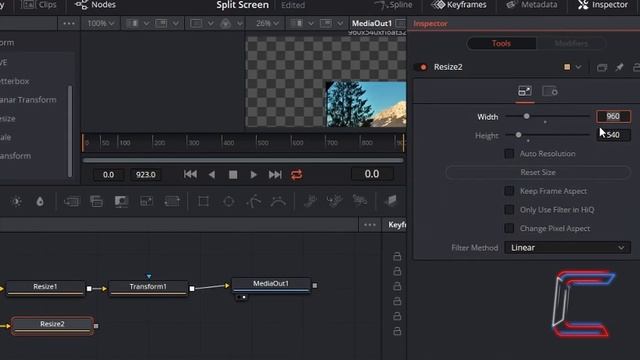Open the 100% viewer zoom dropdown
The width and height of the screenshot is (640, 360).
100,23
